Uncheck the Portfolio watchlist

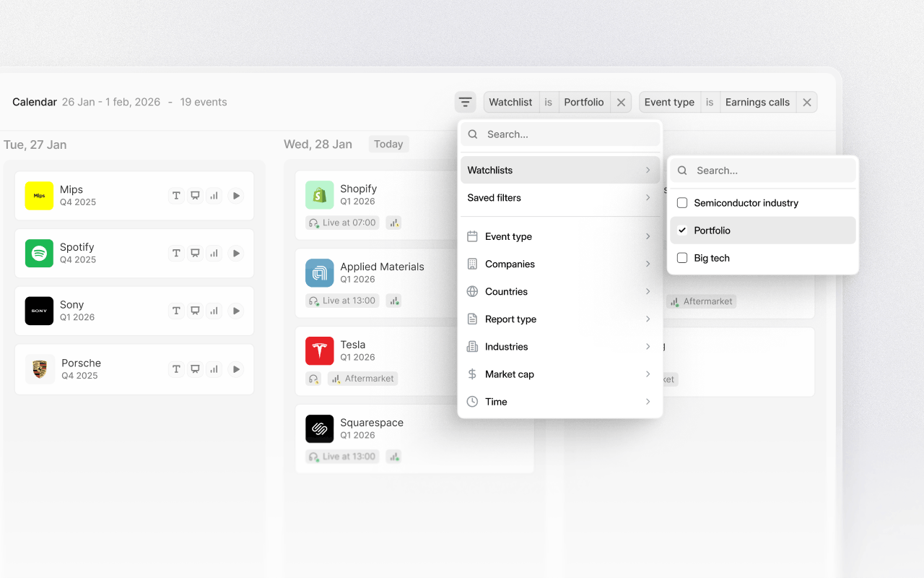click(682, 230)
